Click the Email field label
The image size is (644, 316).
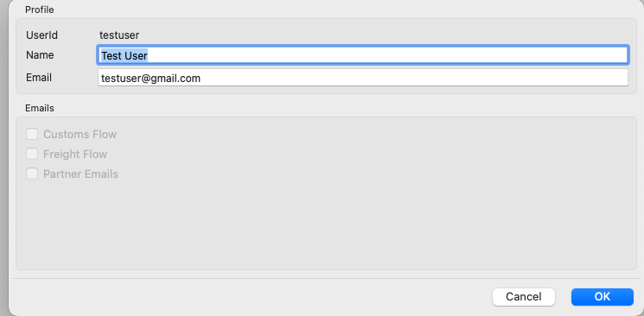39,78
